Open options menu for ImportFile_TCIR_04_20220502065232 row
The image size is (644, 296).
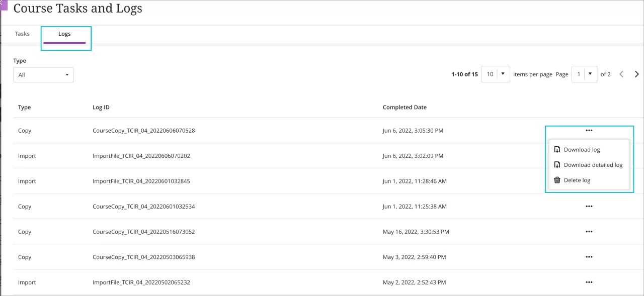pos(589,282)
